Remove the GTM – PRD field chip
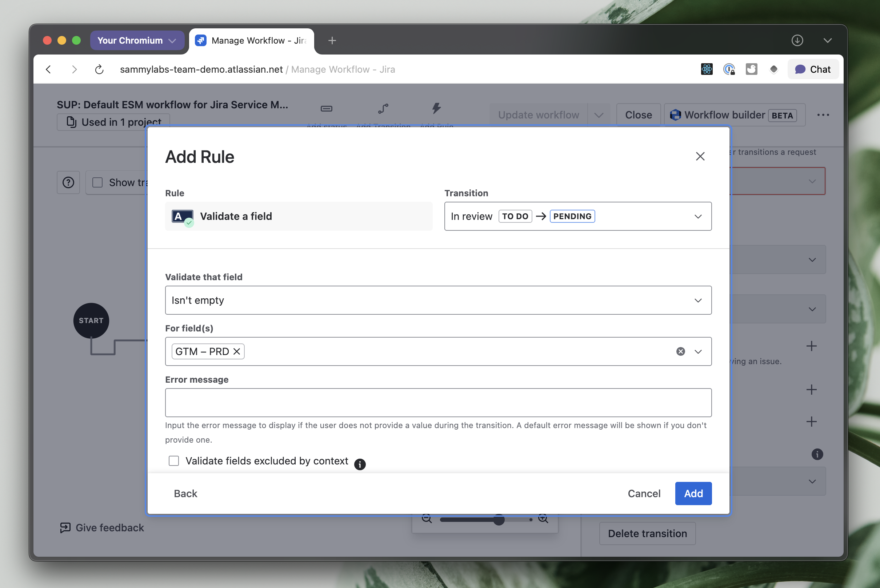The width and height of the screenshot is (880, 588). (236, 351)
